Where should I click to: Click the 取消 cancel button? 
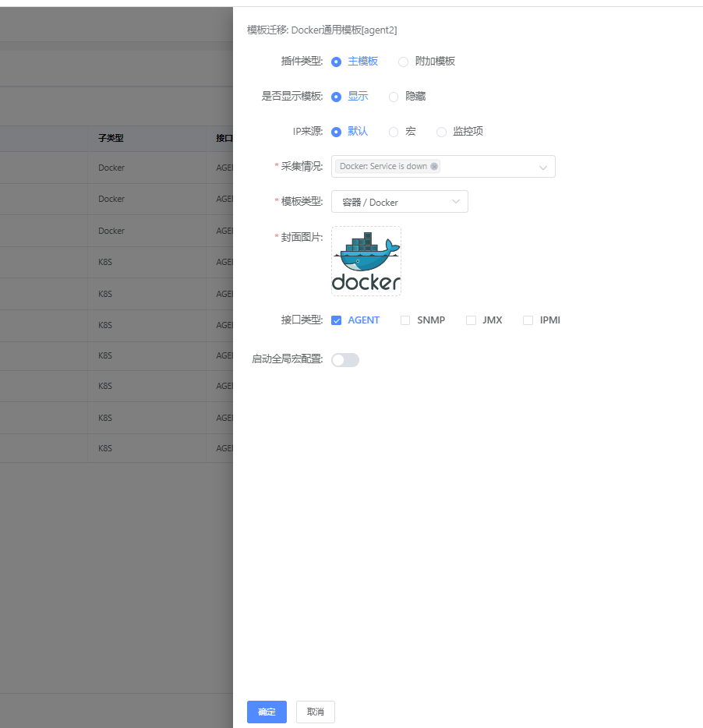click(316, 712)
